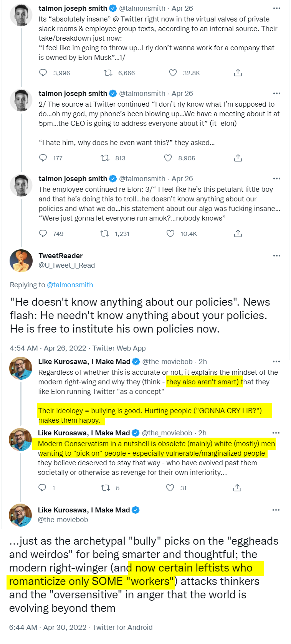
Task: Like the tweet with 32.8K likes
Action: pyautogui.click(x=173, y=73)
